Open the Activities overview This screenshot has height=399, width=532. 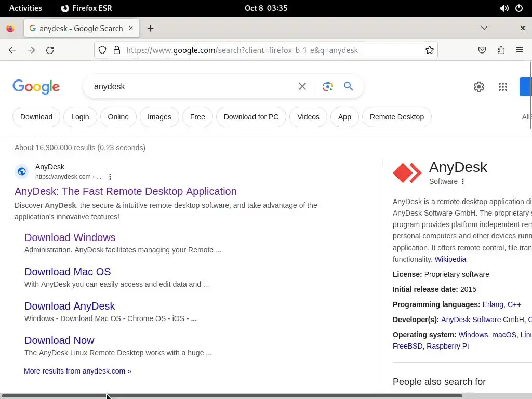point(25,8)
